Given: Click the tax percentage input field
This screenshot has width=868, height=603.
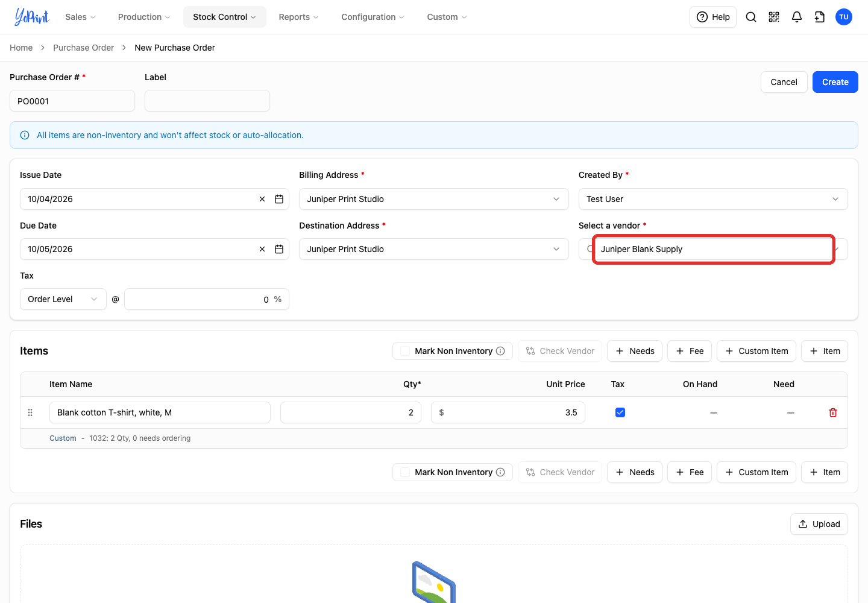Looking at the screenshot, I should click(206, 299).
